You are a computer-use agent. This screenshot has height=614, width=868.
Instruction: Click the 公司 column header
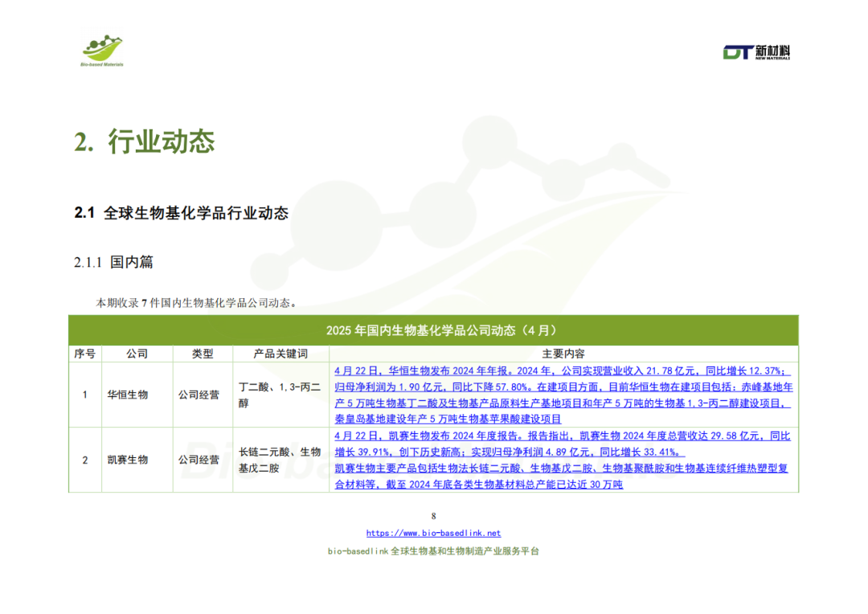point(137,354)
